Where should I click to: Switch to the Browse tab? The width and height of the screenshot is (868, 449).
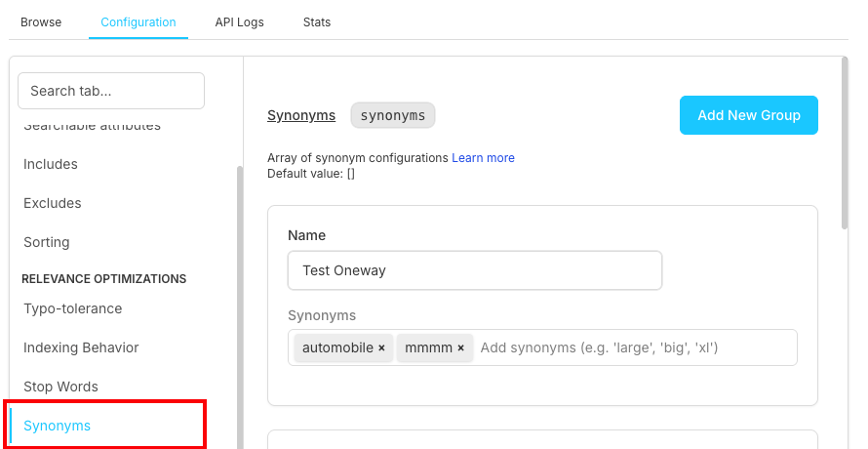(x=41, y=22)
